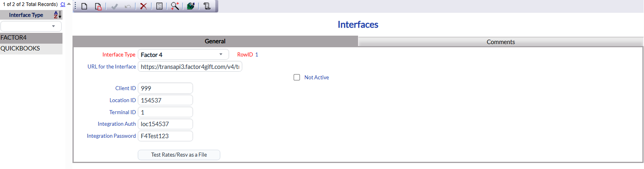Viewport: 644px width, 169px height.
Task: Click the magnifying glass search icon
Action: coord(175,6)
